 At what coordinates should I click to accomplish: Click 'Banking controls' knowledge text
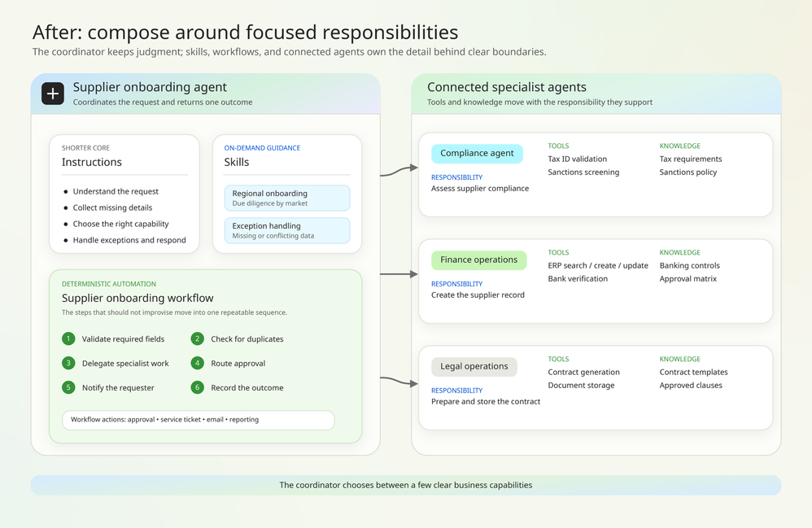[x=689, y=265]
